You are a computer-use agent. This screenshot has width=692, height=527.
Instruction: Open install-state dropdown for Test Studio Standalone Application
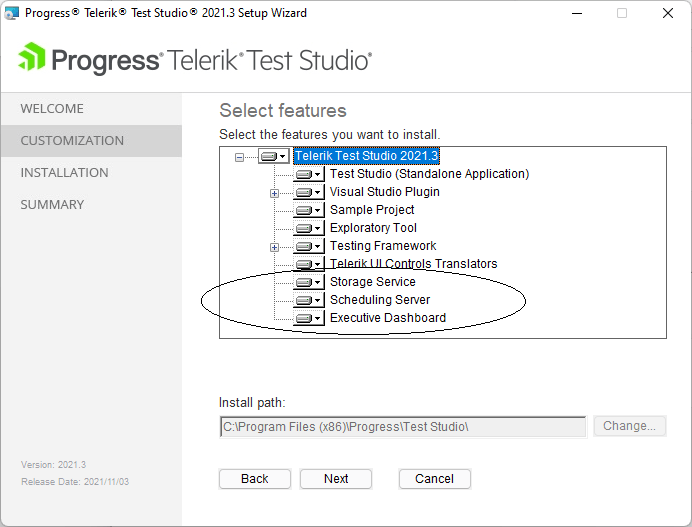click(308, 174)
